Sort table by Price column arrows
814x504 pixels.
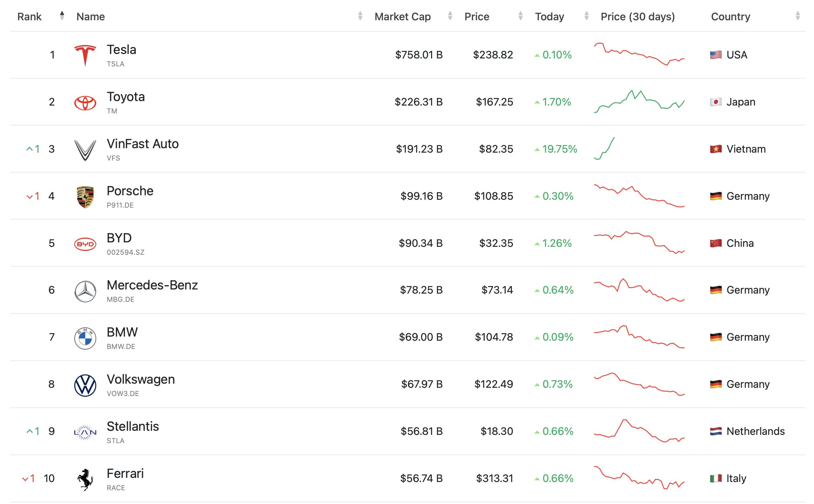tap(520, 16)
